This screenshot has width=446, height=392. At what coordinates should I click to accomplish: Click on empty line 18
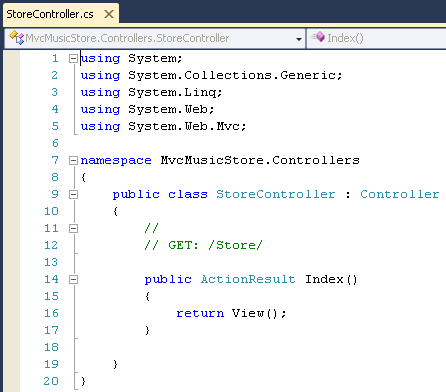coord(260,347)
